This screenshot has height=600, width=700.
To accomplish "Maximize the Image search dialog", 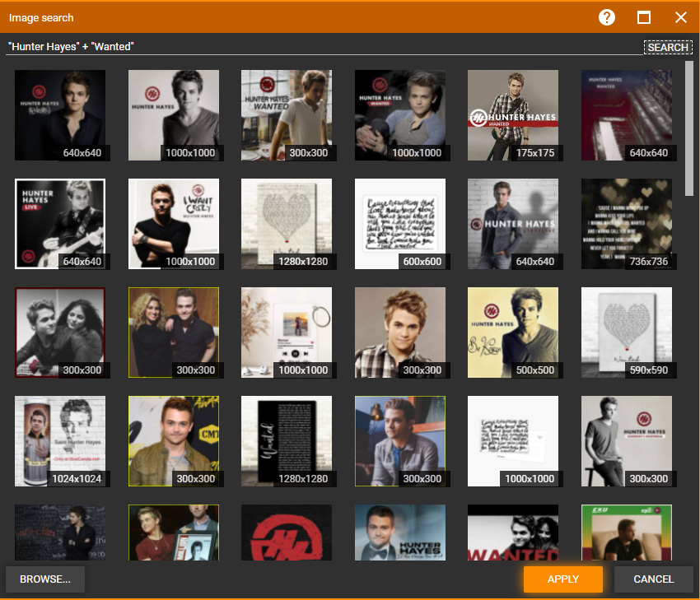I will pyautogui.click(x=644, y=17).
